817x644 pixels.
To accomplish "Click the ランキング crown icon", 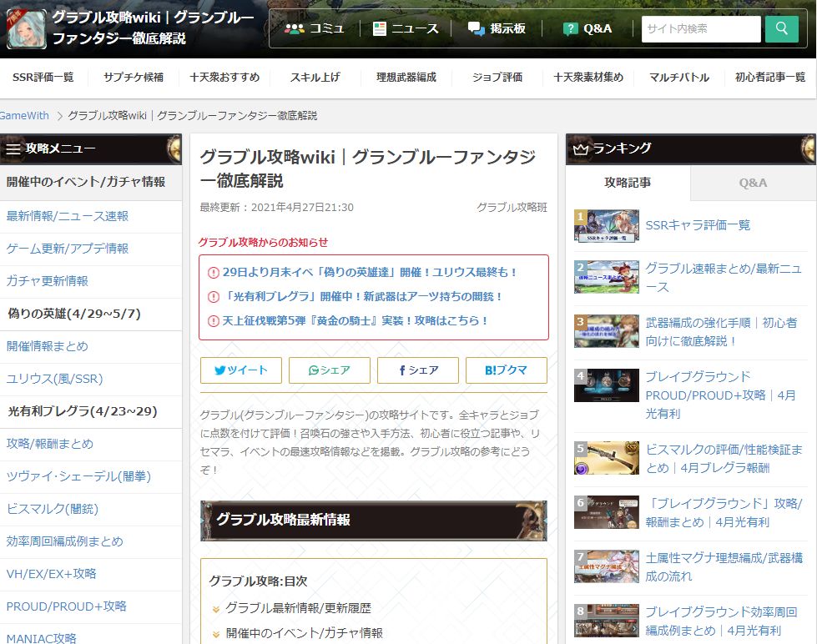I will tap(581, 149).
